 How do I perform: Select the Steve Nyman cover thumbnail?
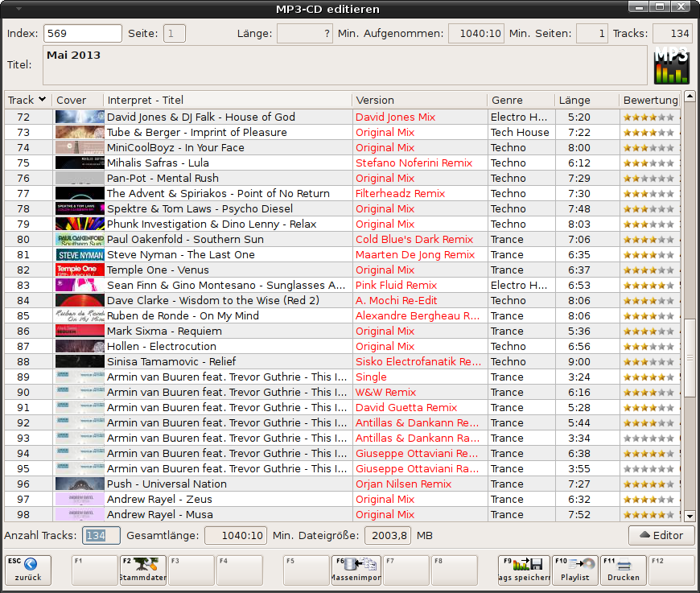pos(80,254)
